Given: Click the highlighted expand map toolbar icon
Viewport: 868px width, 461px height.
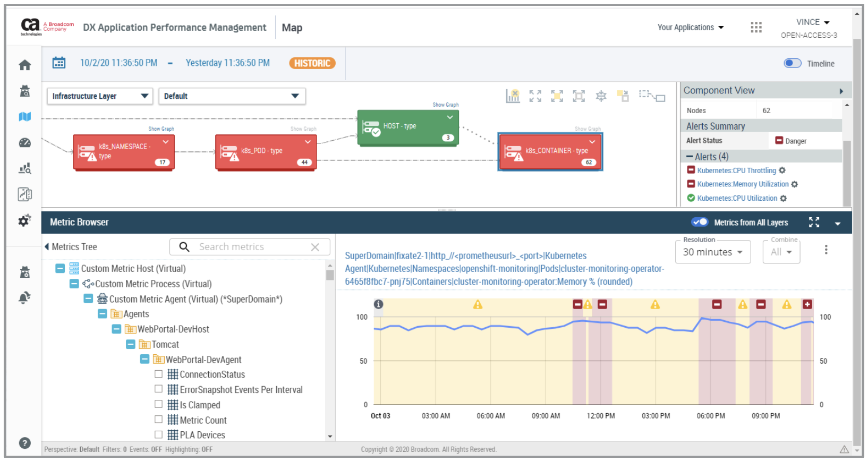Looking at the screenshot, I should (x=557, y=96).
